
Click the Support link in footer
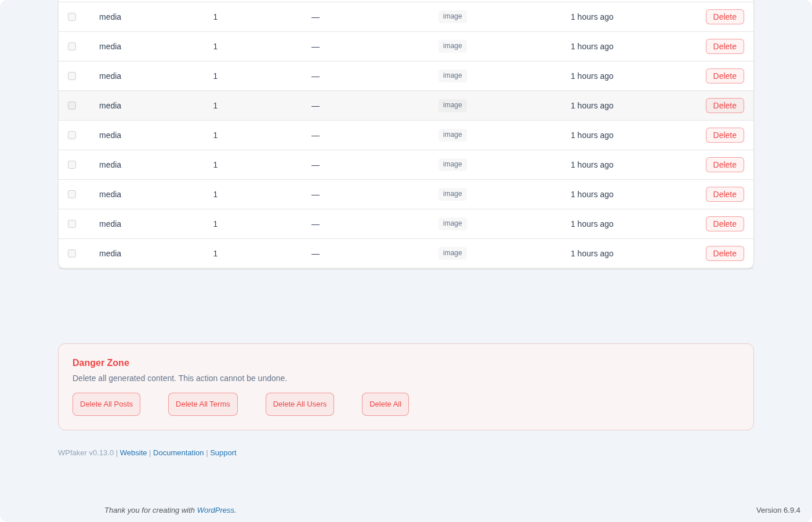(x=223, y=453)
